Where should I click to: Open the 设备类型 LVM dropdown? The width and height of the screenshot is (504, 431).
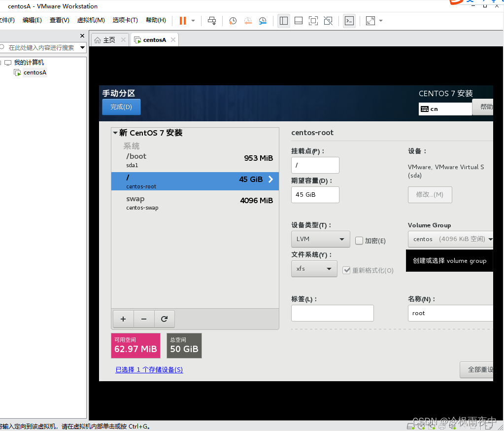click(320, 239)
